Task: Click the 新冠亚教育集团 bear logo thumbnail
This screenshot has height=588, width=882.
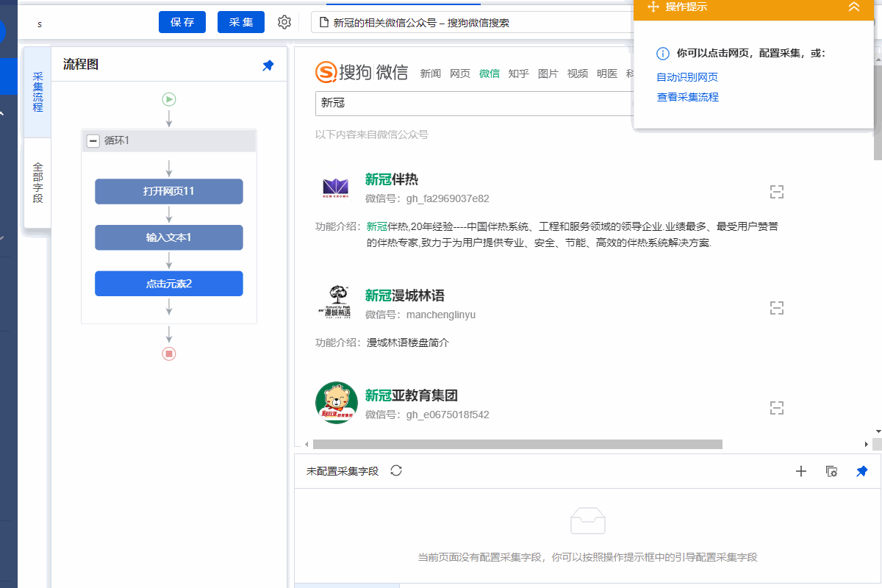Action: (x=337, y=403)
